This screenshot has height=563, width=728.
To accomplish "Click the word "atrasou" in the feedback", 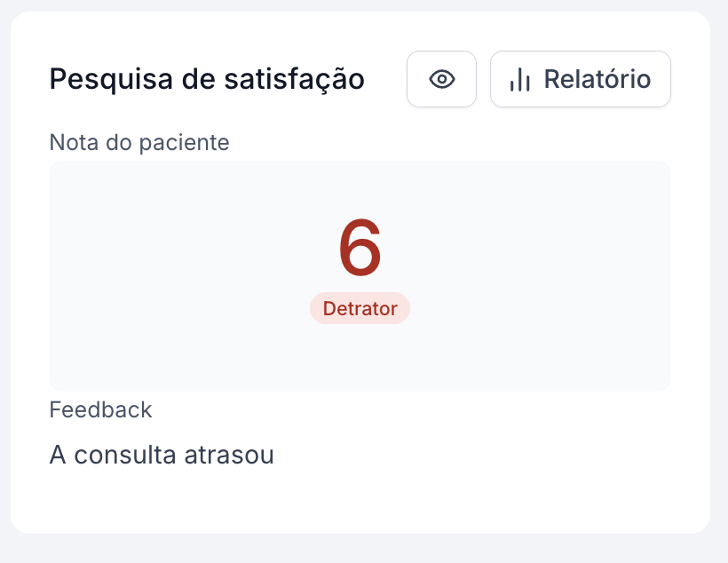I will 236,456.
